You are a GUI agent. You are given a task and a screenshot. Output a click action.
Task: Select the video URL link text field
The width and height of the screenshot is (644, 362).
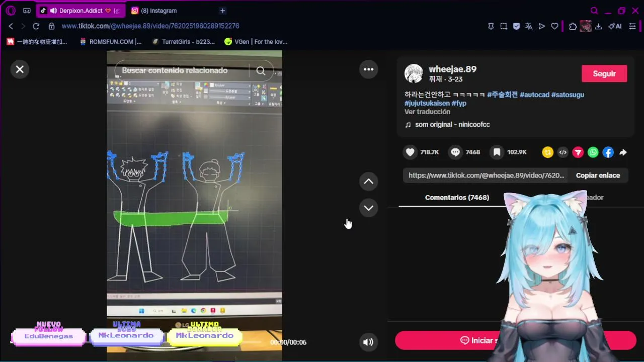pos(486,175)
